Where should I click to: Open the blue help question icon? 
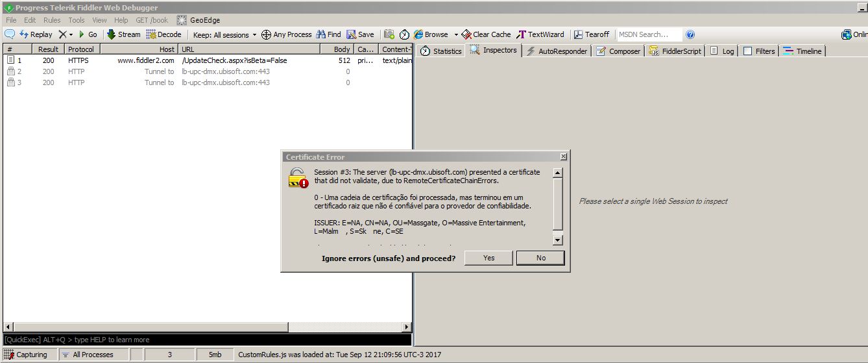(x=690, y=34)
